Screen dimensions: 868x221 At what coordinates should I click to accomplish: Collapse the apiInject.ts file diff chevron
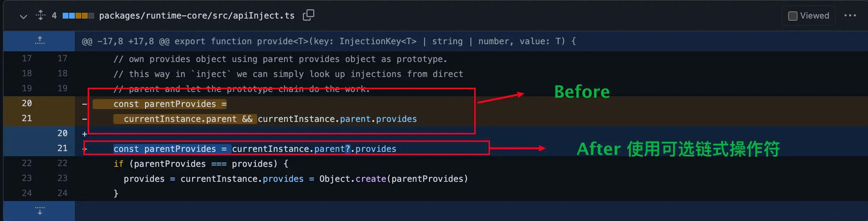pos(24,16)
